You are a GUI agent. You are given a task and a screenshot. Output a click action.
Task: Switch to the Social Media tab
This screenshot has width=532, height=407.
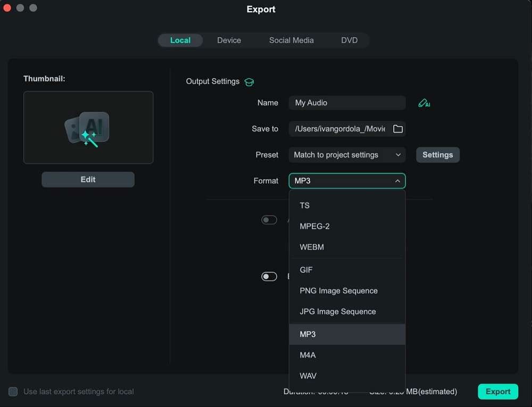291,40
